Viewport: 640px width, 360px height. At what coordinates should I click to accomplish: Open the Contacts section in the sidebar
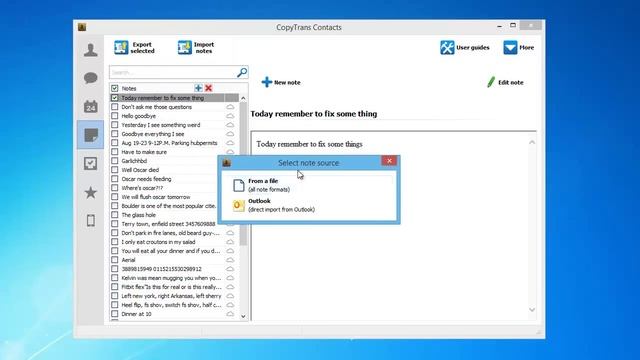[x=91, y=50]
